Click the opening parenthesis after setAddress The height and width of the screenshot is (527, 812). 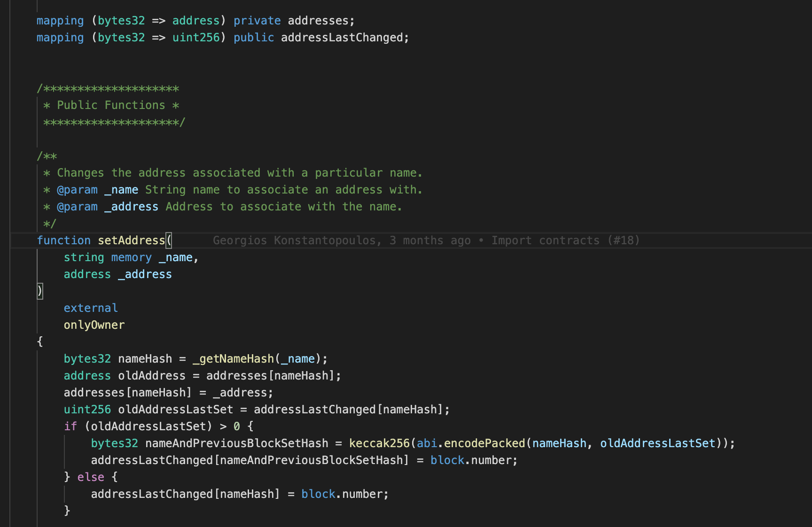[169, 240]
